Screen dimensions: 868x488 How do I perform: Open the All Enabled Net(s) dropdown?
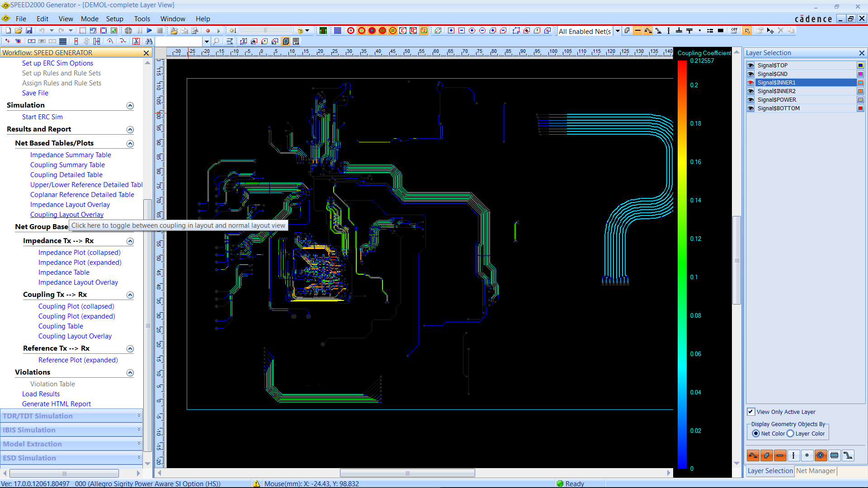pyautogui.click(x=618, y=31)
